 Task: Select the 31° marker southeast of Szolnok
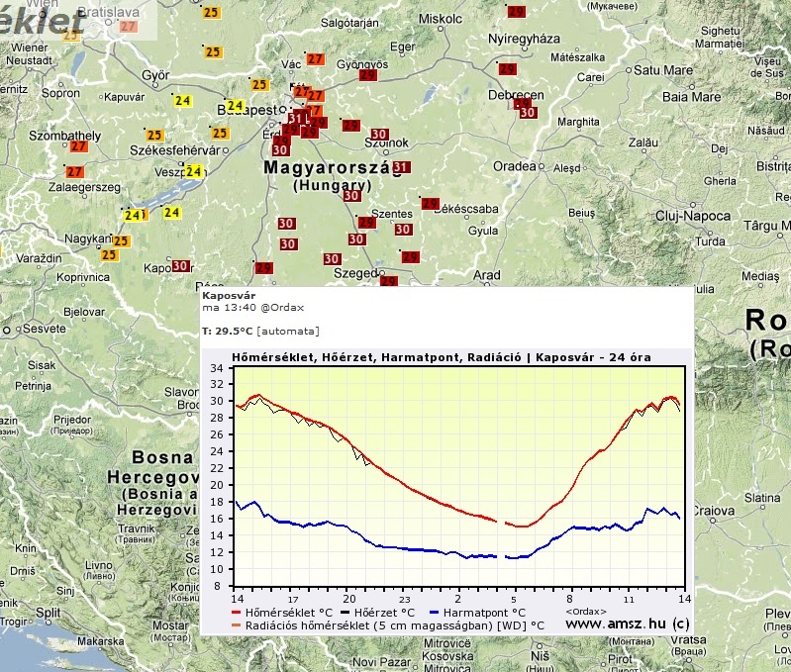point(401,167)
